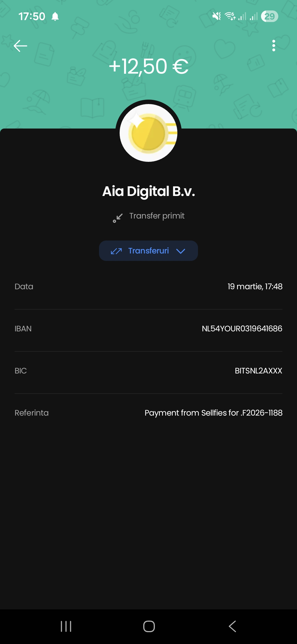The height and width of the screenshot is (644, 297).
Task: Tap the incoming arrow icon beside Transfer primit
Action: (x=118, y=218)
